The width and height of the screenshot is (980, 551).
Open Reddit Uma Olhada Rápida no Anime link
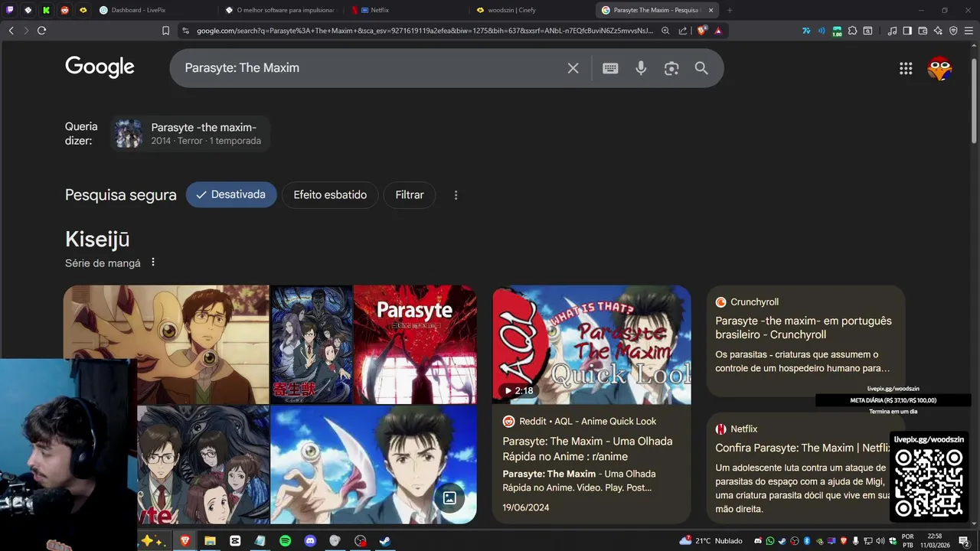point(587,448)
